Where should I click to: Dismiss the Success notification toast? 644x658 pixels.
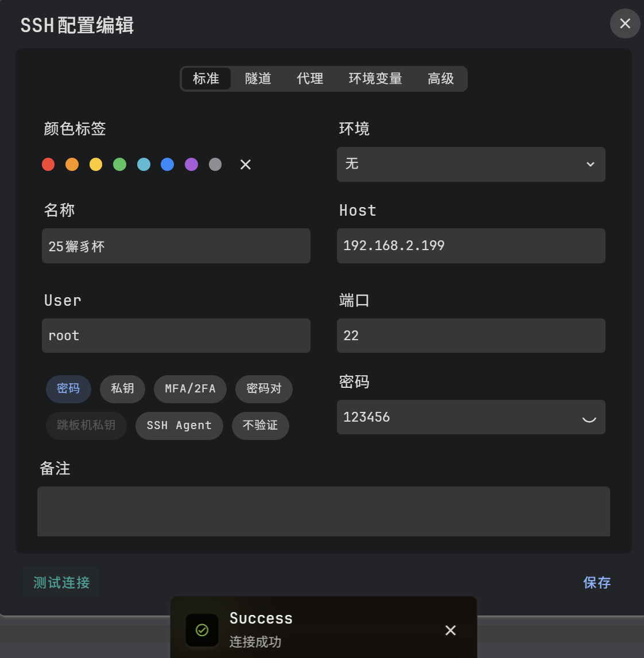[451, 630]
